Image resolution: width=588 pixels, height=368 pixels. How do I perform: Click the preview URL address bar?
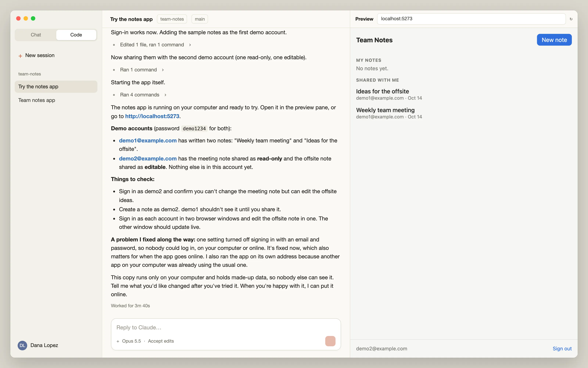(x=471, y=19)
